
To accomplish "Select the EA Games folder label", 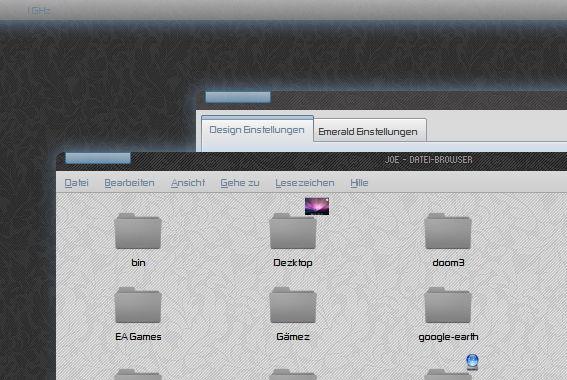I will [138, 337].
